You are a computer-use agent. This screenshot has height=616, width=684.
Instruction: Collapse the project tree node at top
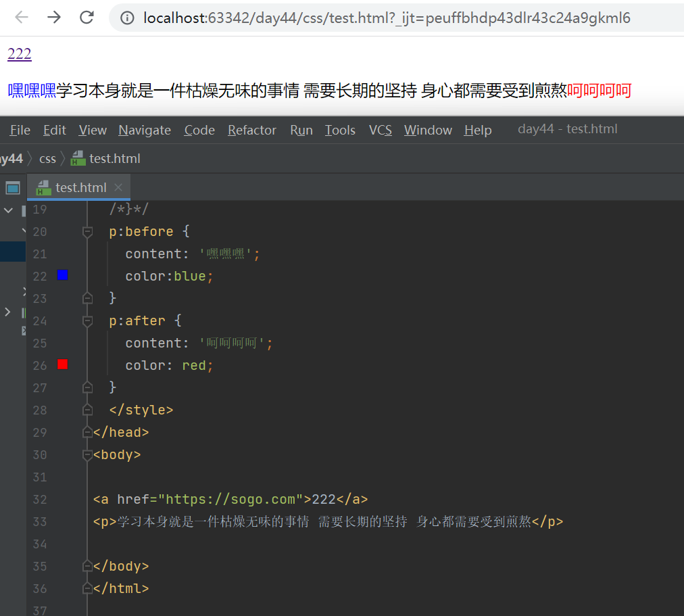click(x=8, y=210)
